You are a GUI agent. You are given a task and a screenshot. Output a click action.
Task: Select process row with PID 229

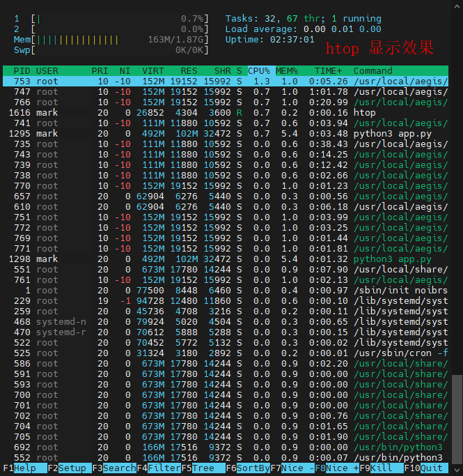[226, 301]
